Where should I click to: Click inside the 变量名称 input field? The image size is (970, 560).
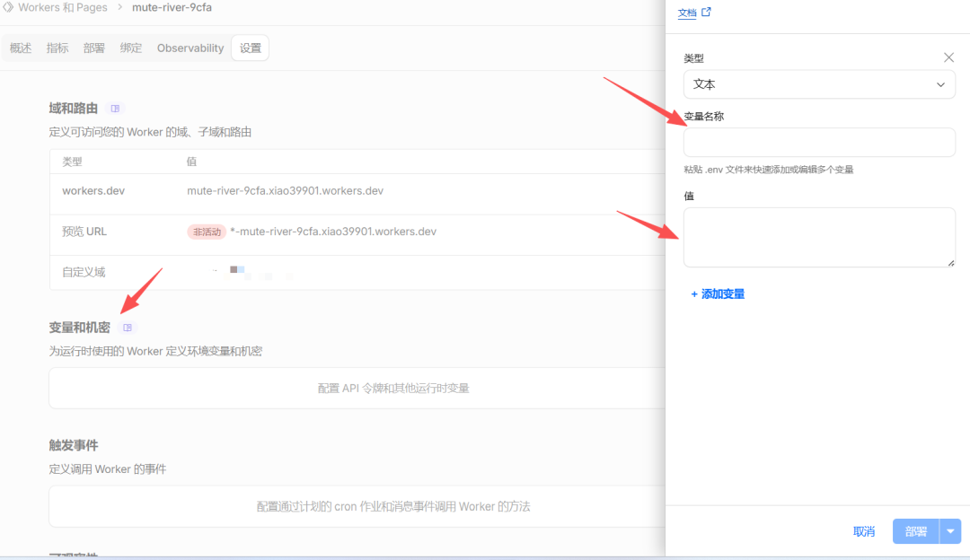(819, 142)
